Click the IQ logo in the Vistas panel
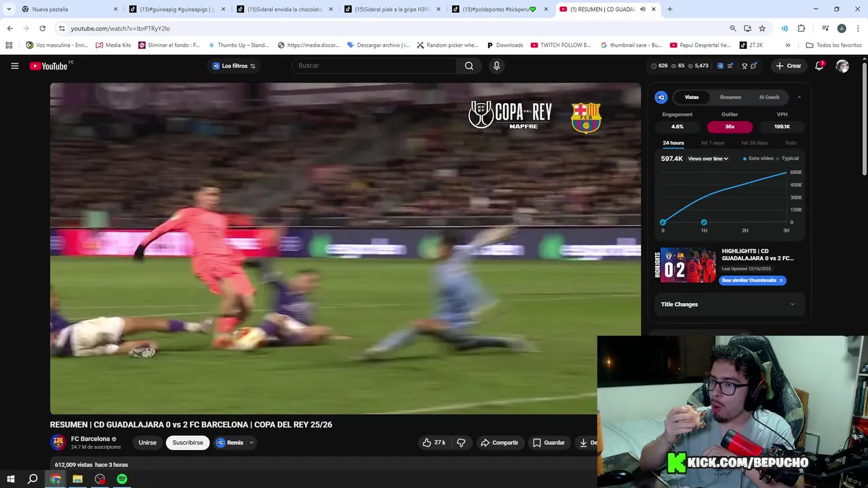 pos(660,97)
